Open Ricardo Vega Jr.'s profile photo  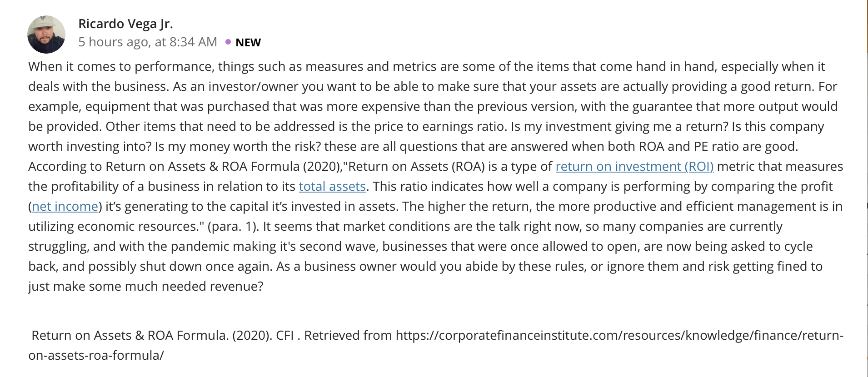point(46,35)
